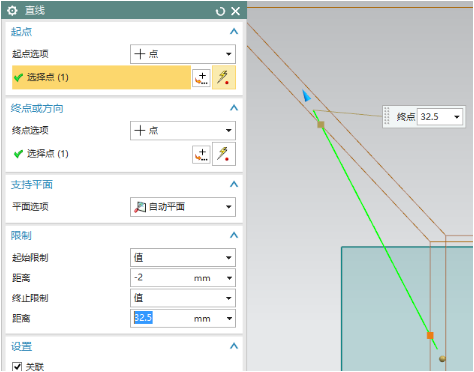
Task: Click the blue direction arrow handle
Action: tap(306, 96)
